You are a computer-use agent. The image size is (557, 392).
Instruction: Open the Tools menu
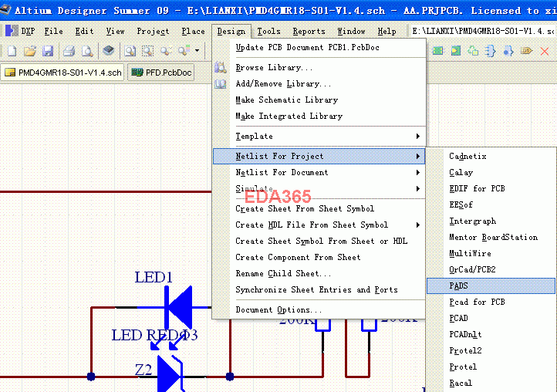[x=269, y=32]
